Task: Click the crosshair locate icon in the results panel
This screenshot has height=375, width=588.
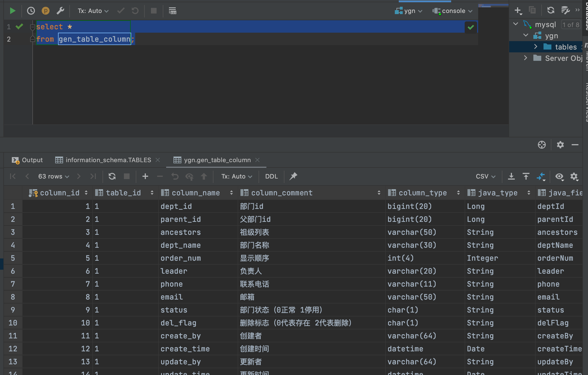Action: [542, 145]
